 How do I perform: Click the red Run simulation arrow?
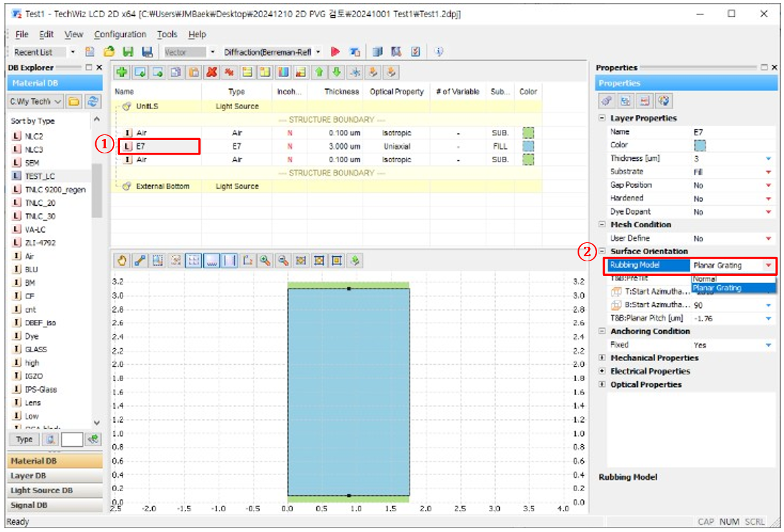pyautogui.click(x=335, y=52)
